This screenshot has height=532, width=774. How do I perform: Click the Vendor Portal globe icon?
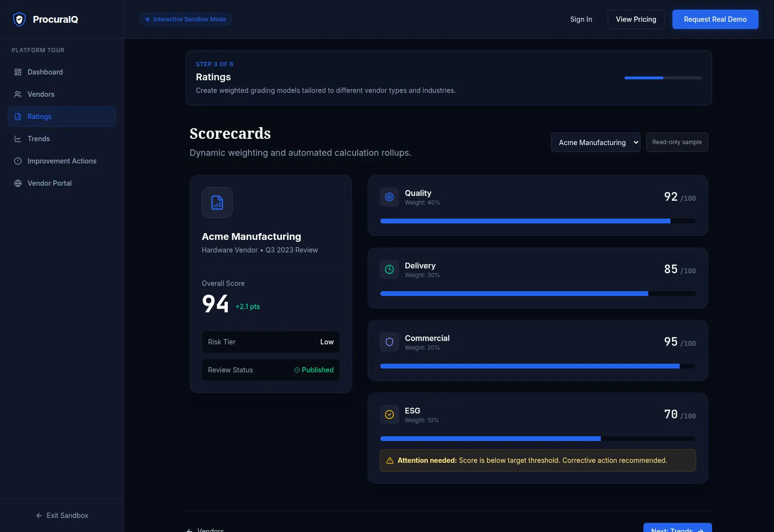click(x=18, y=183)
